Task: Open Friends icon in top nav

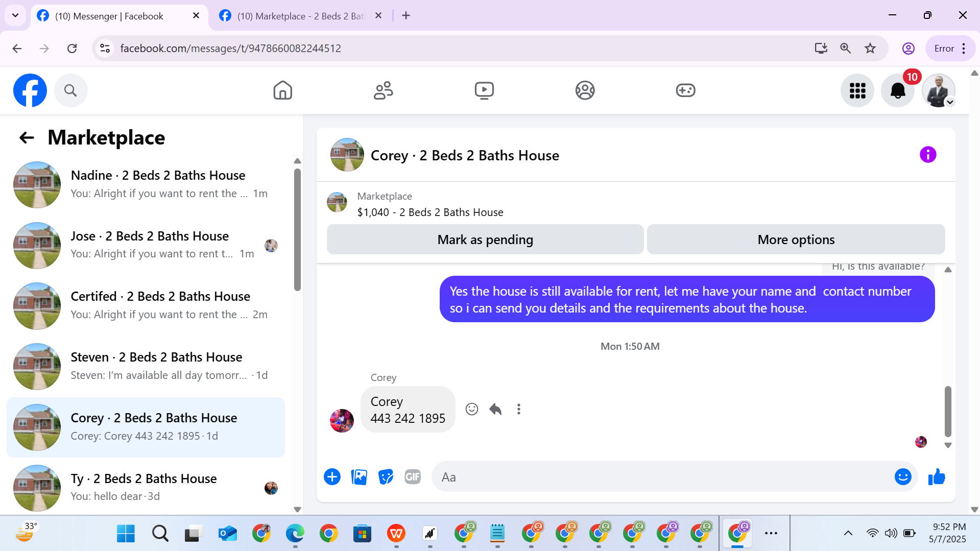Action: 383,90
